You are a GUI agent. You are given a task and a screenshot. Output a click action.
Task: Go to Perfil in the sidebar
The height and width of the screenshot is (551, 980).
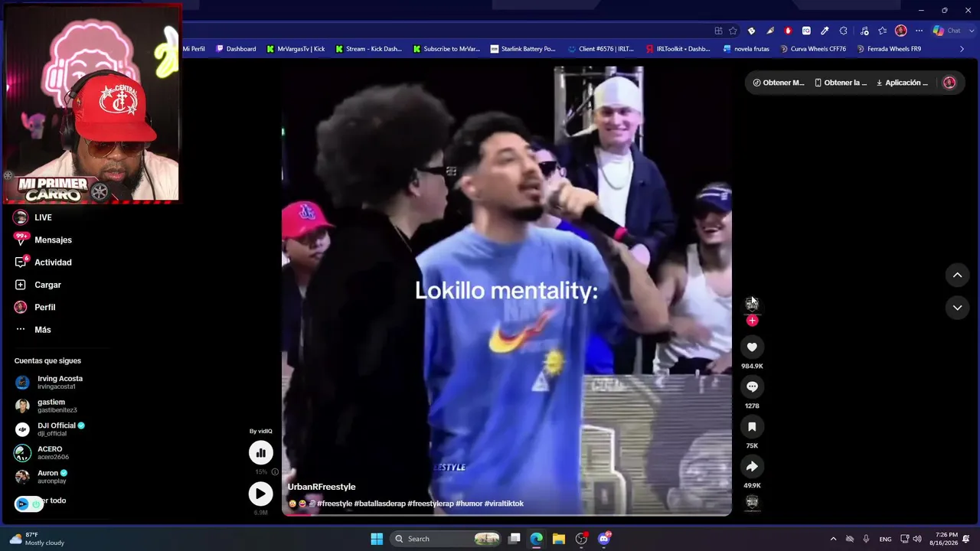pyautogui.click(x=35, y=307)
